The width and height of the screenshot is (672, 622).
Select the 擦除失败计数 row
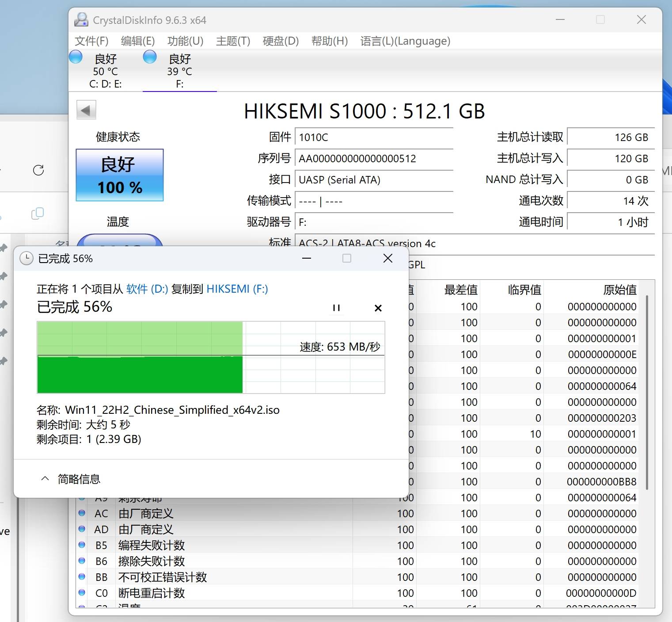[357, 561]
